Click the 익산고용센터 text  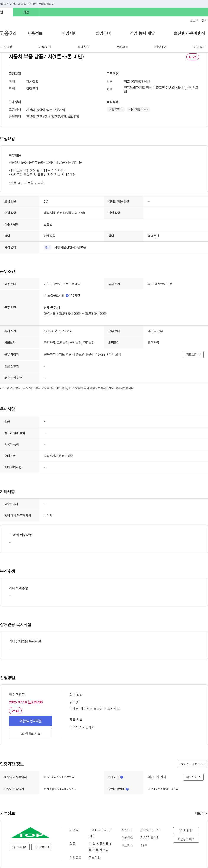157,777
